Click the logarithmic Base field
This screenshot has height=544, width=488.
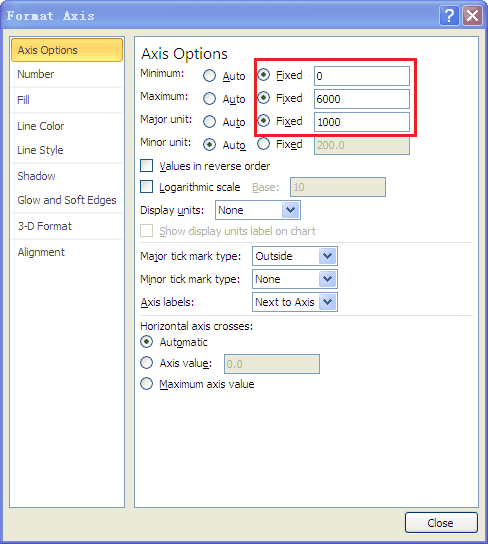click(338, 187)
